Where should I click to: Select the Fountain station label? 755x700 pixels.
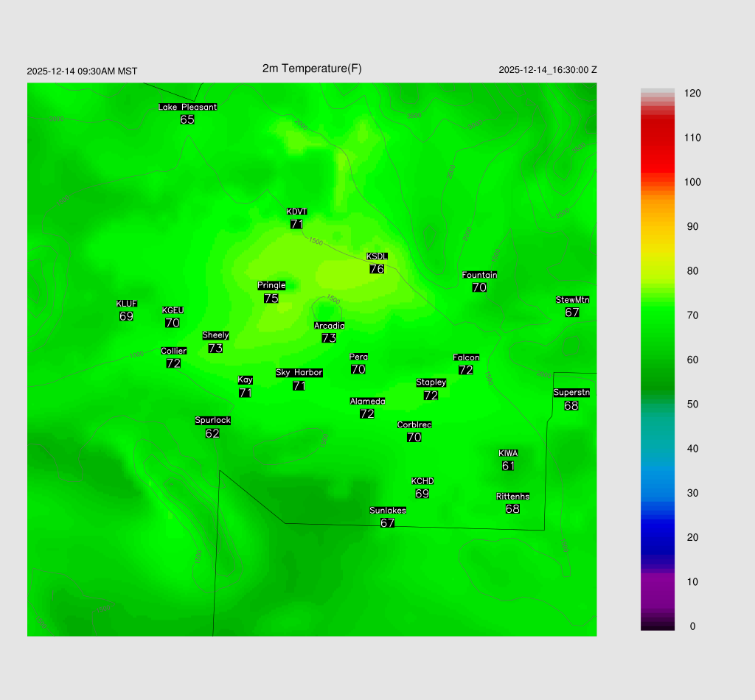coord(479,275)
